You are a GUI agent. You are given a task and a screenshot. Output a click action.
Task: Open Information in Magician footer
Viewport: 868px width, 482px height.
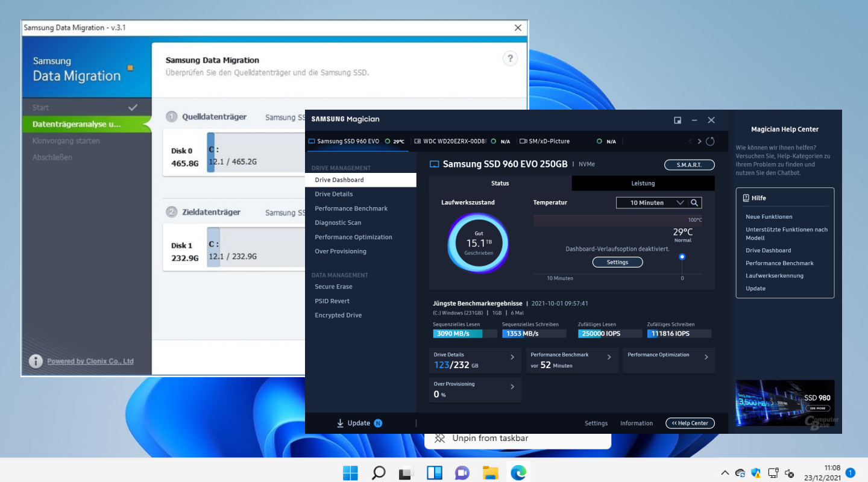(637, 423)
